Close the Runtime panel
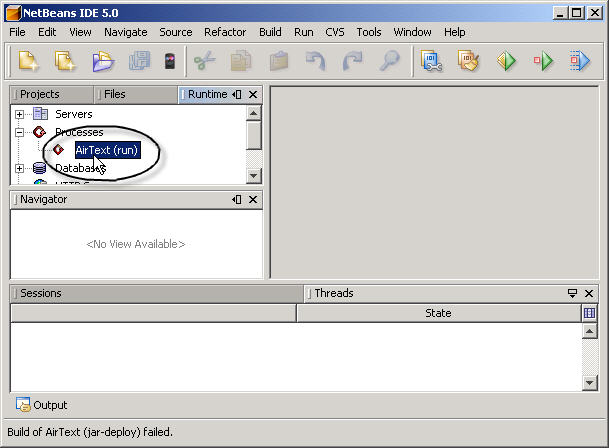This screenshot has height=448, width=609. point(253,94)
